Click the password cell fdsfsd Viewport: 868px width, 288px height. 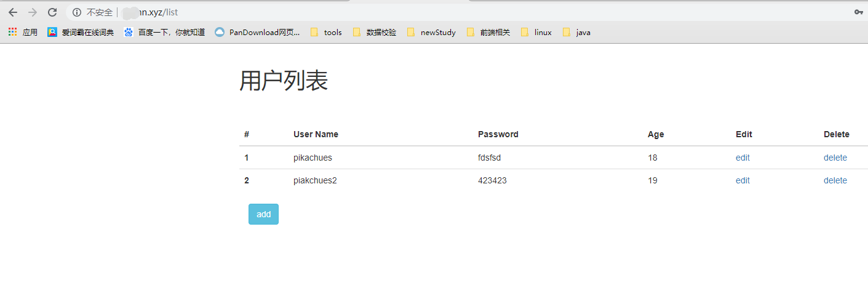click(490, 158)
